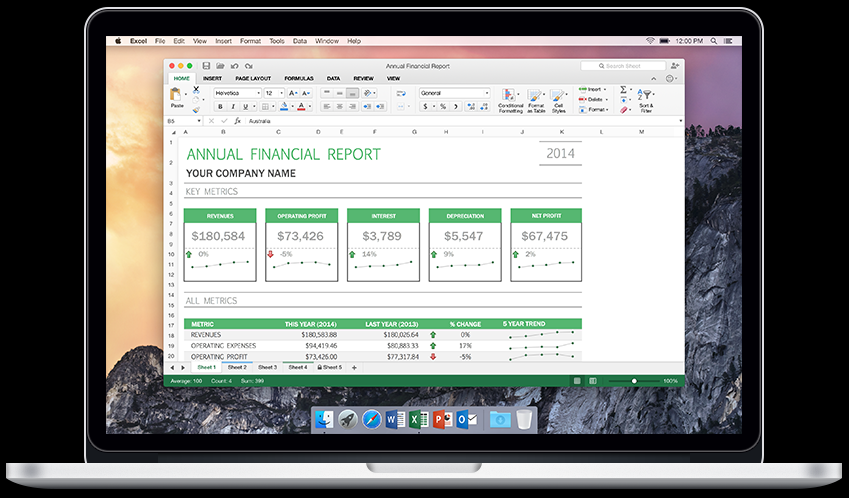The width and height of the screenshot is (849, 498).
Task: Open the Review ribbon tab
Action: 364,78
